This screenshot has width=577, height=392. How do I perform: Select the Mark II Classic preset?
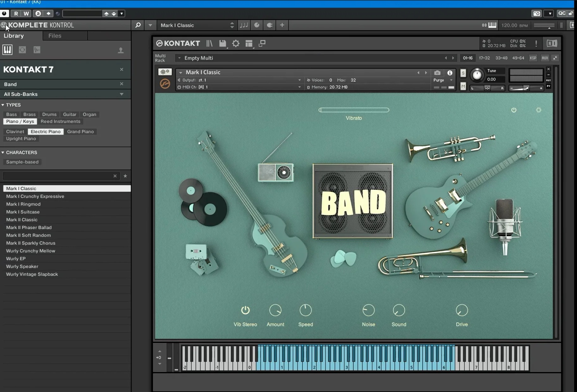(67, 220)
